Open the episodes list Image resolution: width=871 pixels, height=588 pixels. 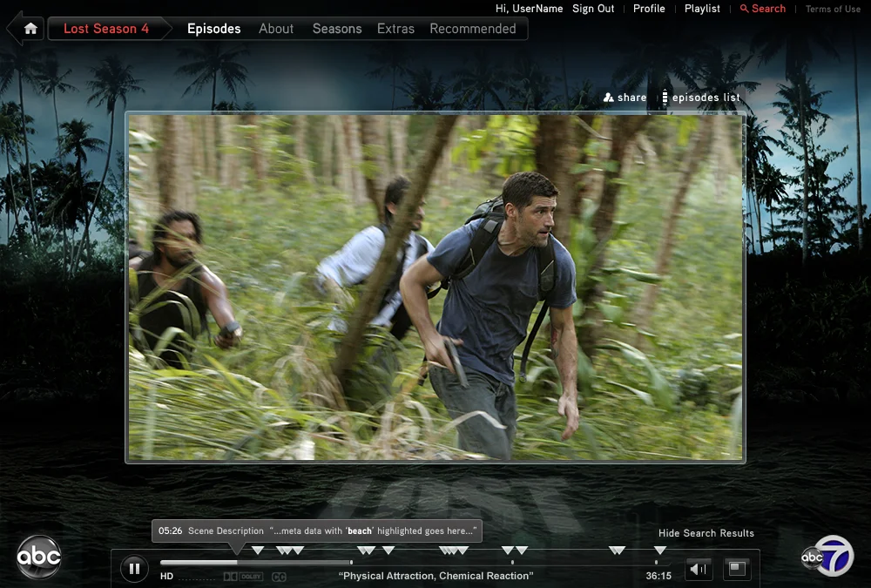click(700, 98)
